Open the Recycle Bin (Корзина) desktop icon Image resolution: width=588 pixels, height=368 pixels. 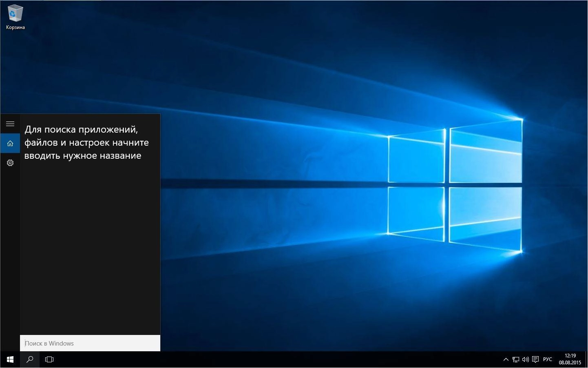pyautogui.click(x=15, y=17)
